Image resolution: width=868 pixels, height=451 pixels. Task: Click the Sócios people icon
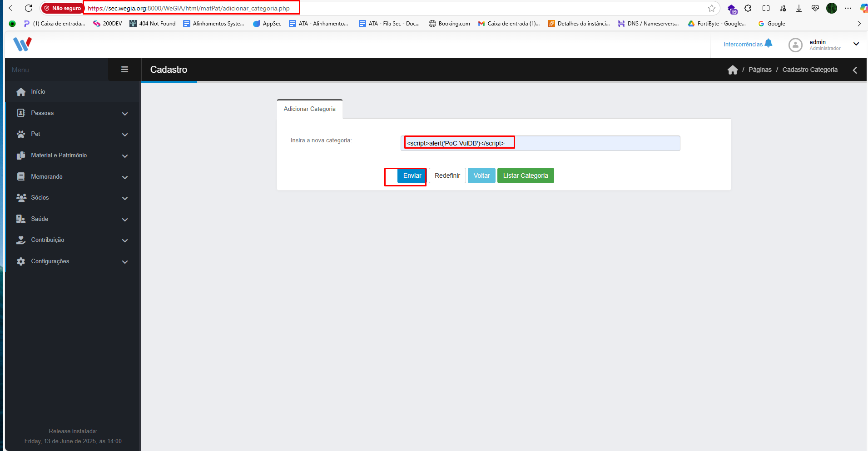point(21,197)
